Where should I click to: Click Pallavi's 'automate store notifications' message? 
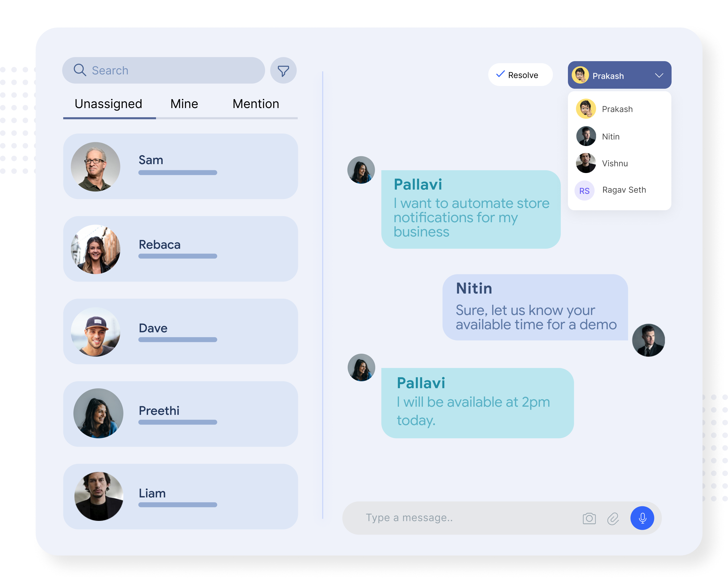tap(471, 210)
